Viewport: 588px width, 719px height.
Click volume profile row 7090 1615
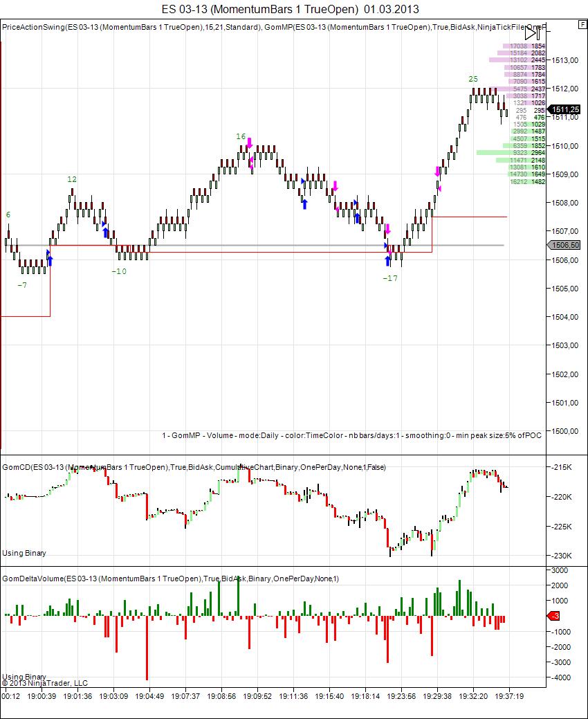click(x=527, y=82)
